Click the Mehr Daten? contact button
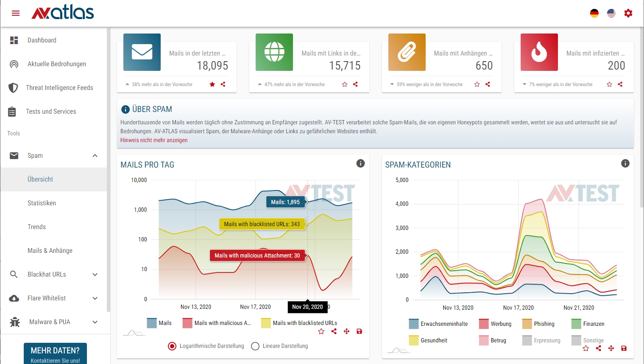The image size is (644, 364). tap(55, 354)
